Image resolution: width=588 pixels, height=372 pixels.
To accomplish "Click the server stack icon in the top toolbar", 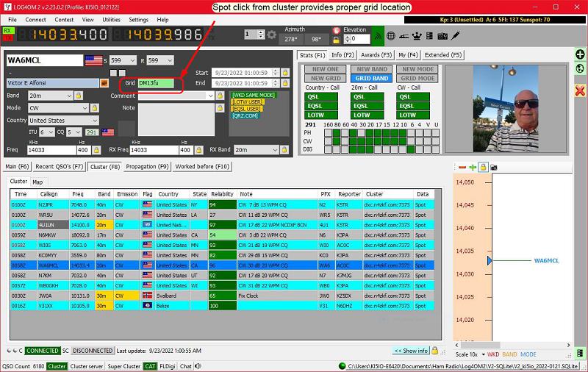I will [x=429, y=36].
